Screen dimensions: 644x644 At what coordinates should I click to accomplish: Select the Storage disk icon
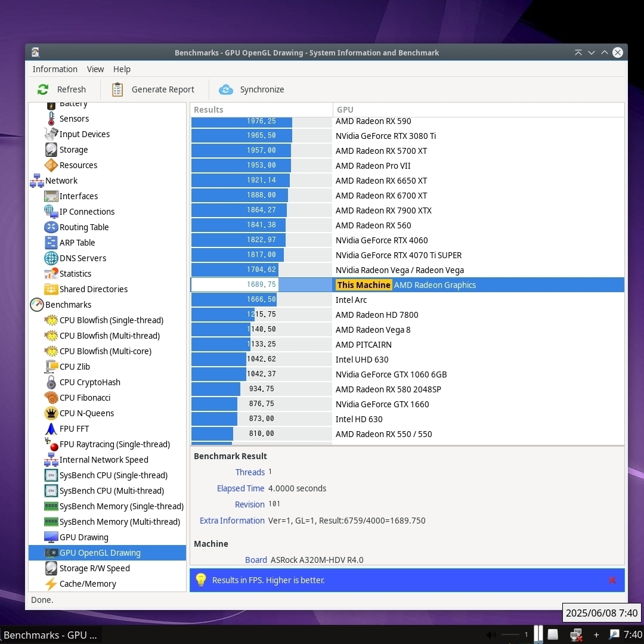click(x=51, y=150)
